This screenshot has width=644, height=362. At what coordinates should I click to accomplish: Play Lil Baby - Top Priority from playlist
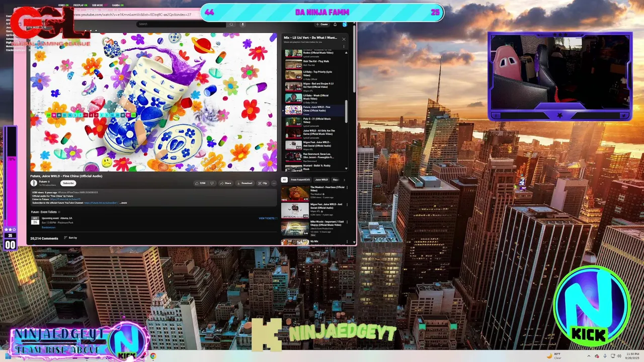click(314, 75)
